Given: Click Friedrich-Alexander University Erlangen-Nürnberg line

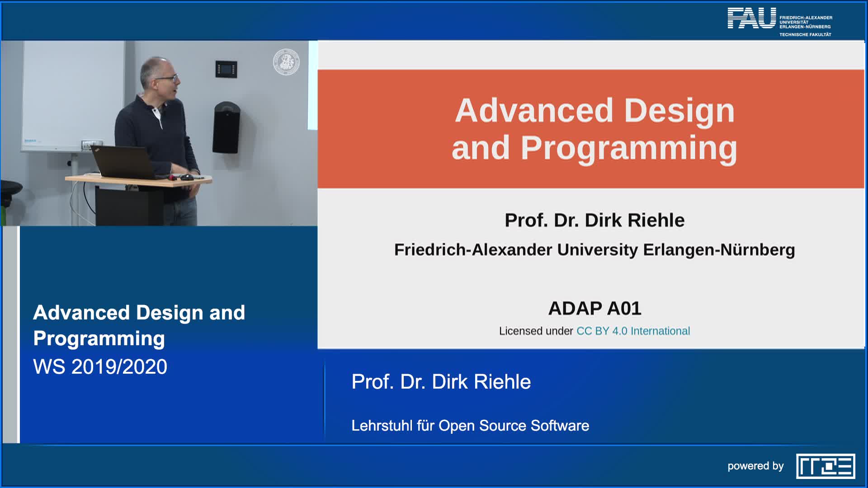Looking at the screenshot, I should [x=594, y=250].
